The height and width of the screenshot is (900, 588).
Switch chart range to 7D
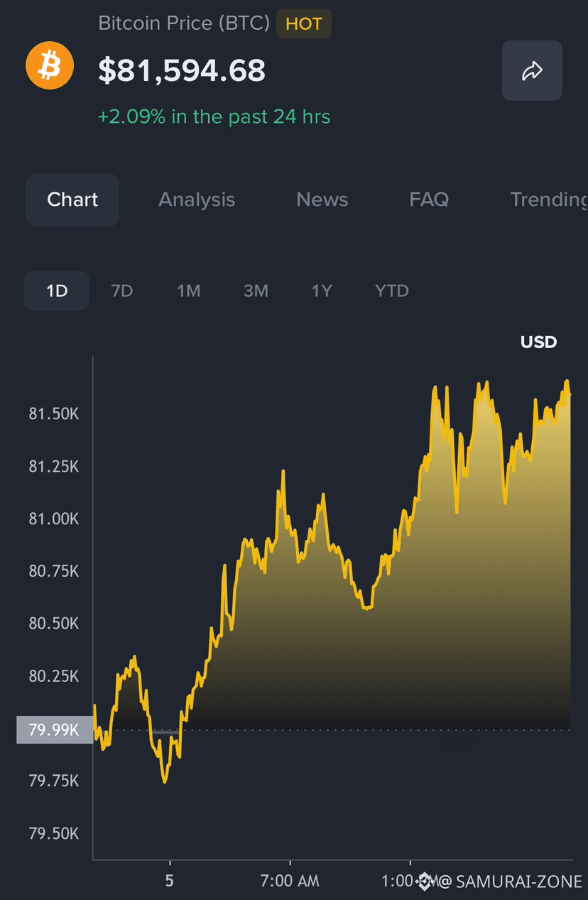coord(122,291)
